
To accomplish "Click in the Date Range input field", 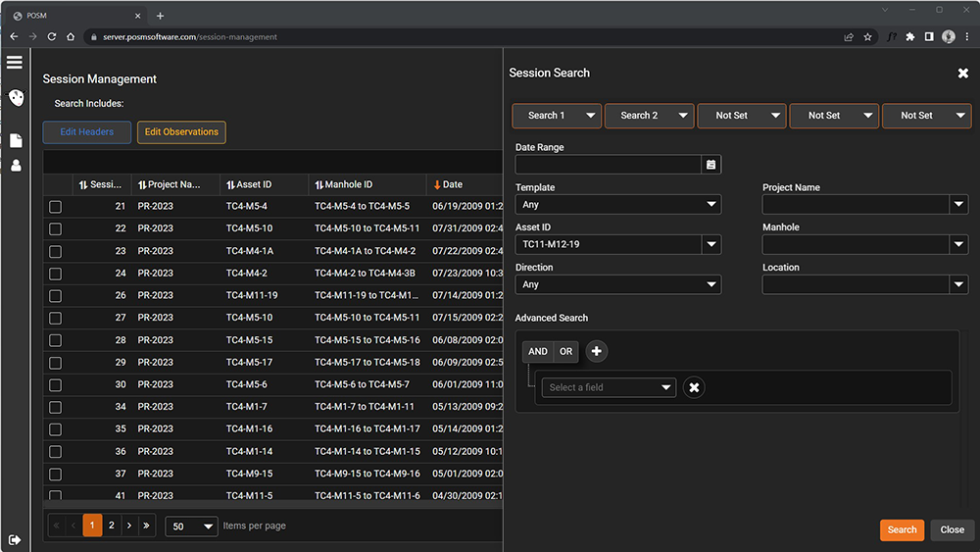I will click(x=609, y=165).
